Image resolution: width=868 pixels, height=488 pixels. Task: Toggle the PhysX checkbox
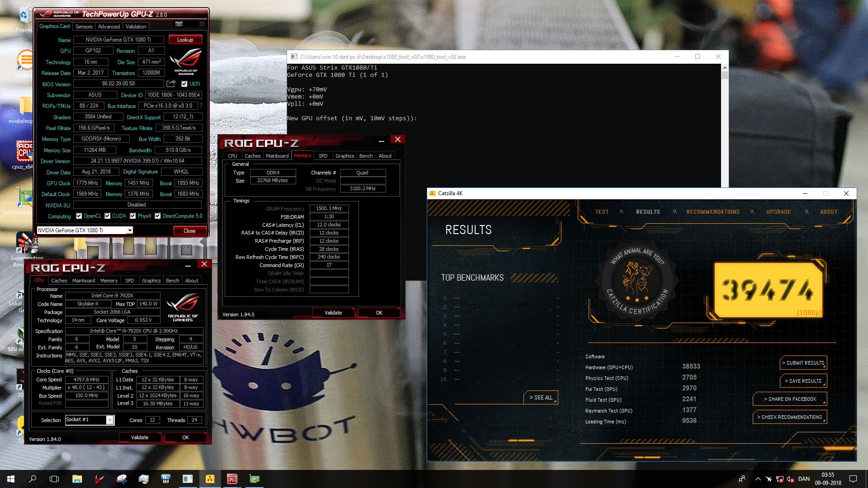[133, 216]
